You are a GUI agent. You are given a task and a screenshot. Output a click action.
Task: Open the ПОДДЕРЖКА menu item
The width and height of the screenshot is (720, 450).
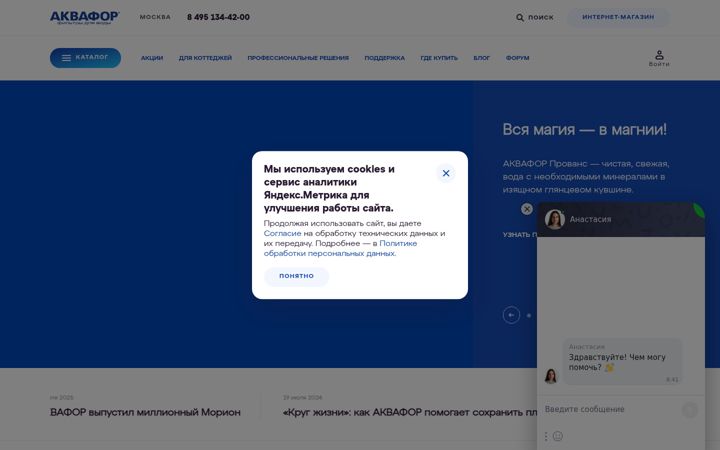384,58
